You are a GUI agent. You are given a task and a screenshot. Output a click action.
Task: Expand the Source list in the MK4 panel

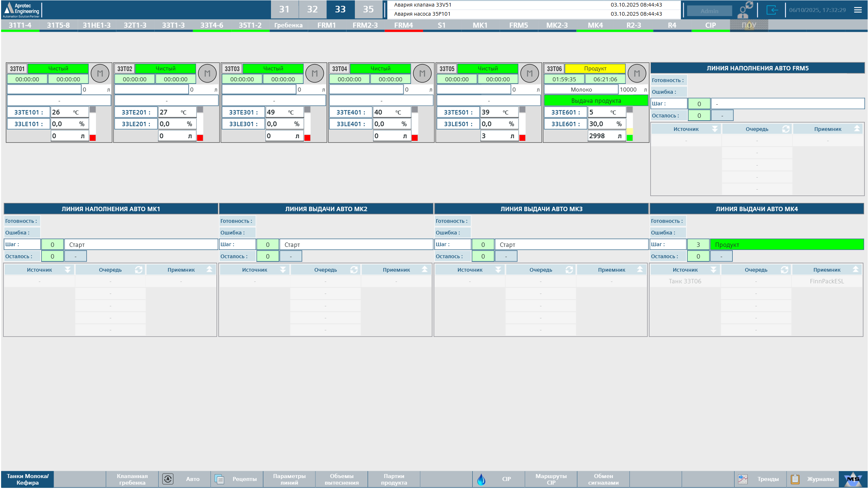point(713,270)
